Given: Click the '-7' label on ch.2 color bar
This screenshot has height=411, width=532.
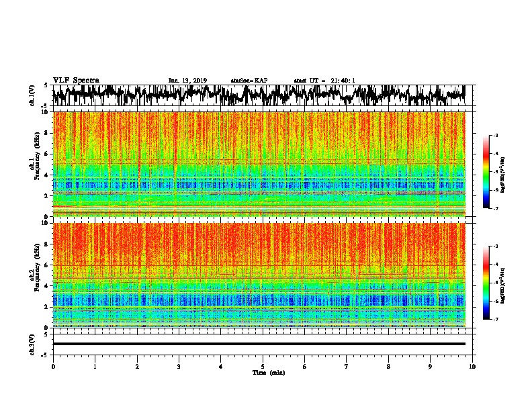Looking at the screenshot, I should point(495,319).
